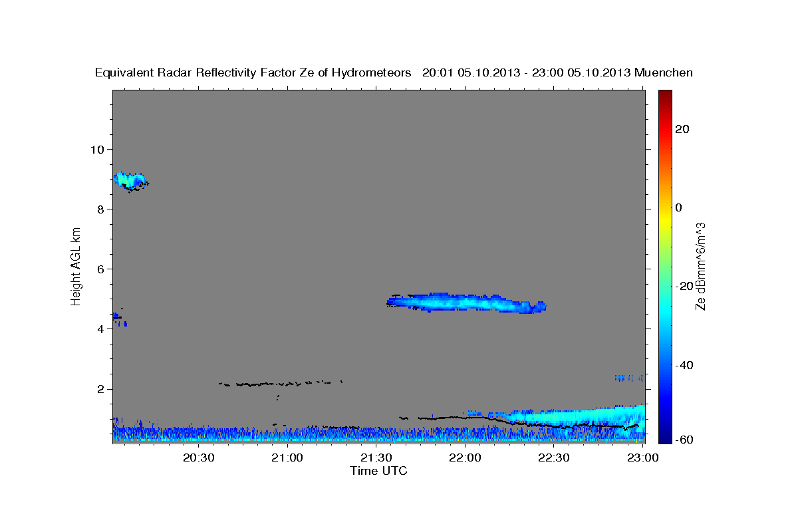Click the height tick label 10
This screenshot has height=532, width=798.
click(x=99, y=149)
